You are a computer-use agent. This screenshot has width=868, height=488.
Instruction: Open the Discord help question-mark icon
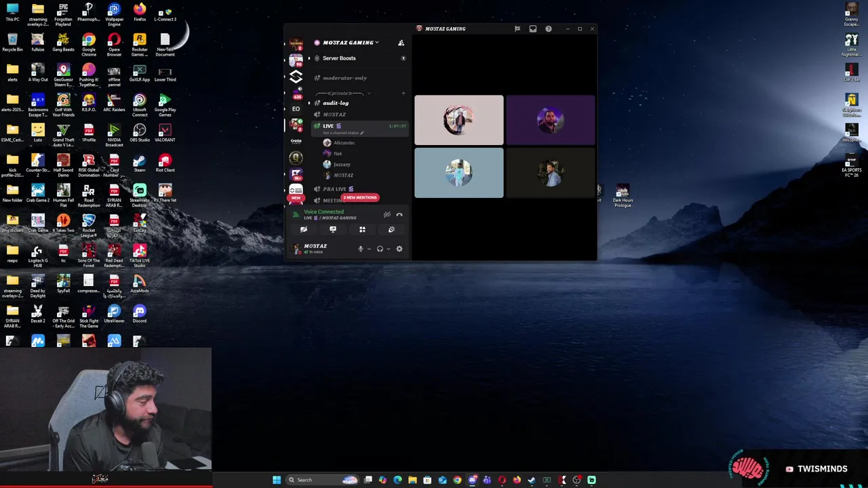coord(549,29)
